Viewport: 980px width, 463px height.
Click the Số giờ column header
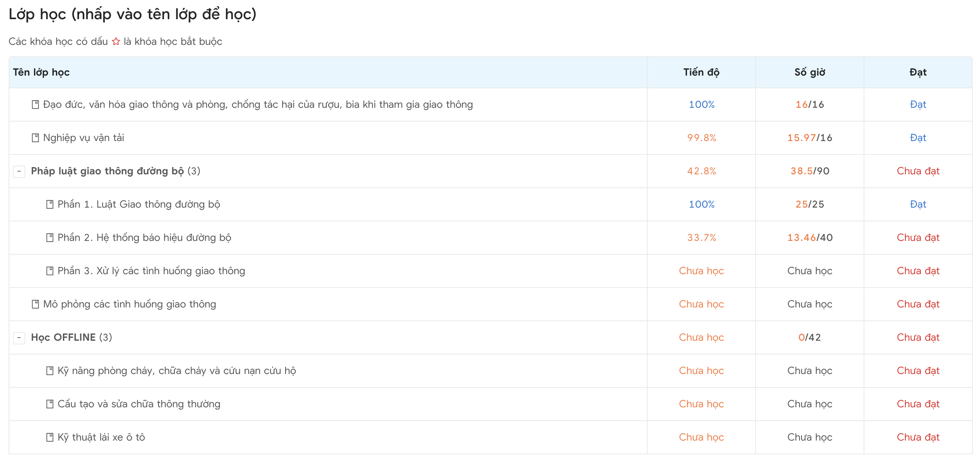(809, 72)
